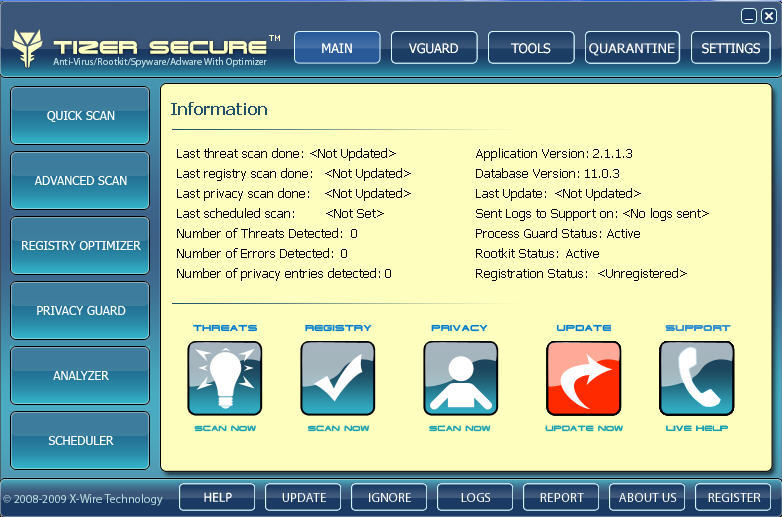The height and width of the screenshot is (517, 782).
Task: Click the Privacy person scan icon
Action: click(460, 378)
